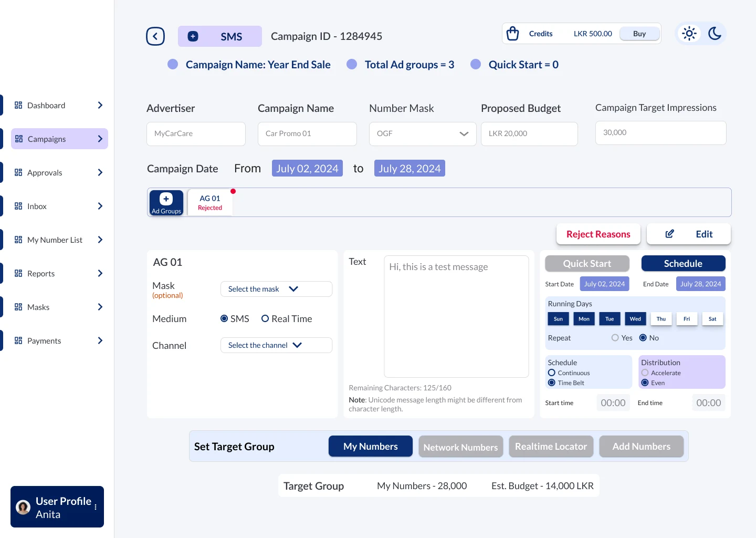This screenshot has width=756, height=538.
Task: Open Select the mask dropdown
Action: pyautogui.click(x=276, y=289)
